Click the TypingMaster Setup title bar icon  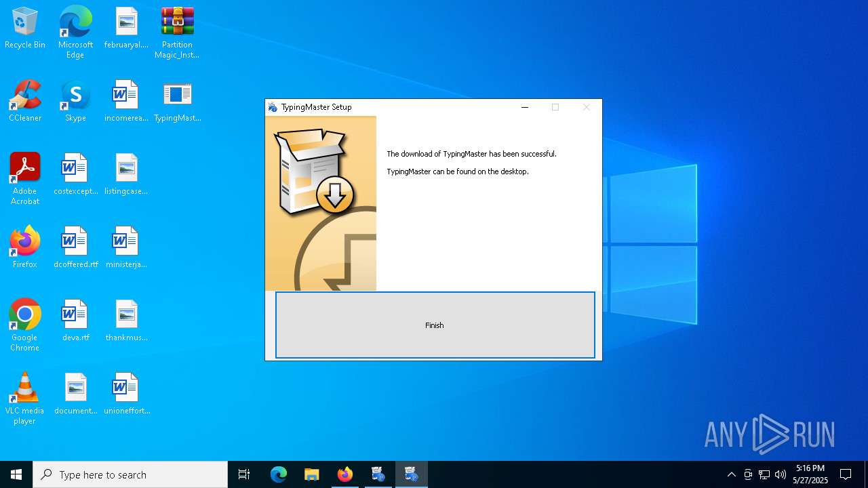pyautogui.click(x=273, y=107)
